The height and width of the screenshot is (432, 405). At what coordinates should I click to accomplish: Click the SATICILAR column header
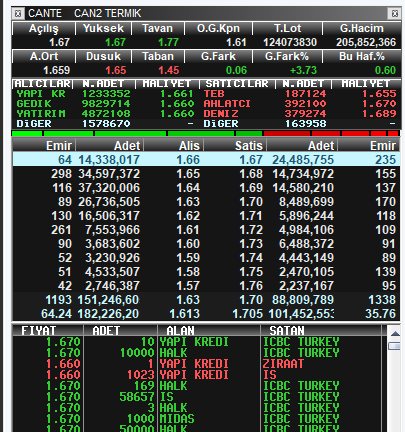(x=237, y=84)
